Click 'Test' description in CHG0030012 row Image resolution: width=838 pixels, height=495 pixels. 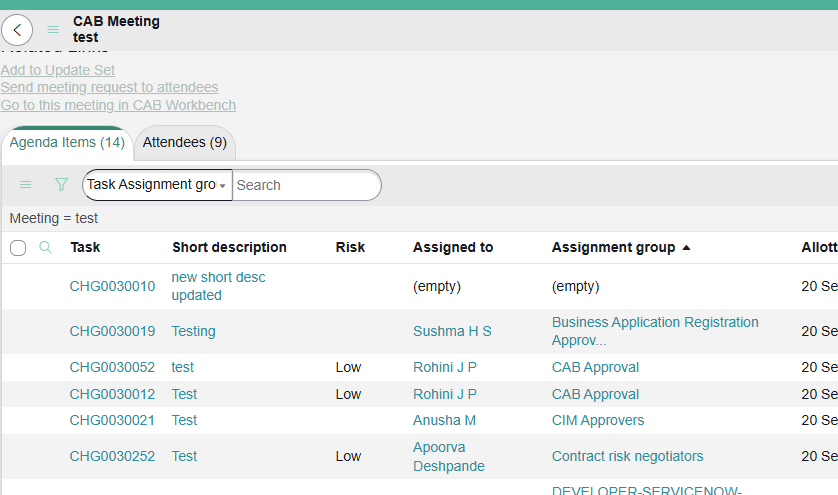click(184, 395)
